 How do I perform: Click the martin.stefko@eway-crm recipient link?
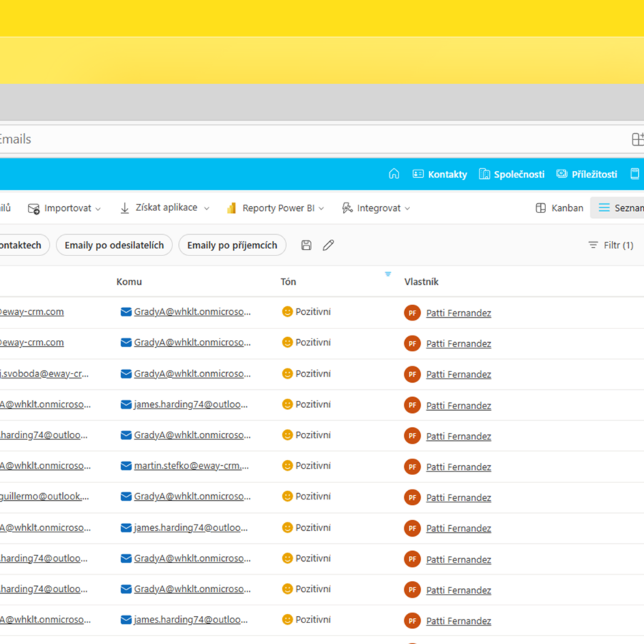191,466
